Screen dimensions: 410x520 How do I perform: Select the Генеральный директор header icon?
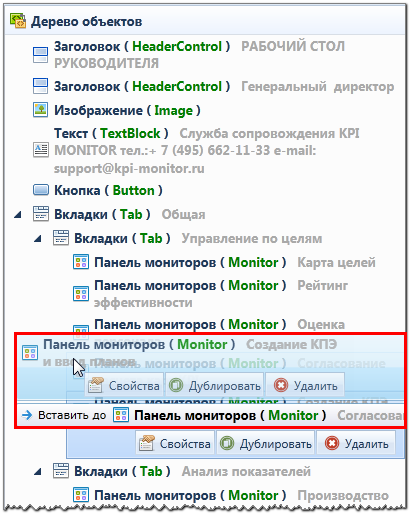click(x=41, y=86)
